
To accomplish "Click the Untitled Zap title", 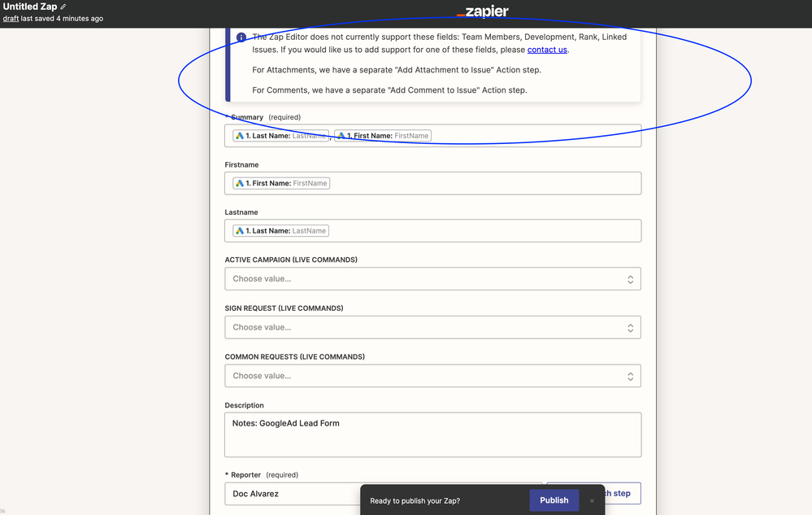I will click(30, 7).
